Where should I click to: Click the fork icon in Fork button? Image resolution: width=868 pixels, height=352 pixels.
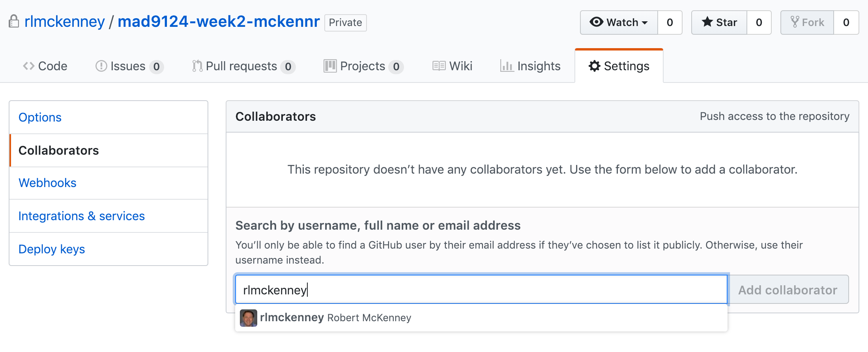coord(795,22)
